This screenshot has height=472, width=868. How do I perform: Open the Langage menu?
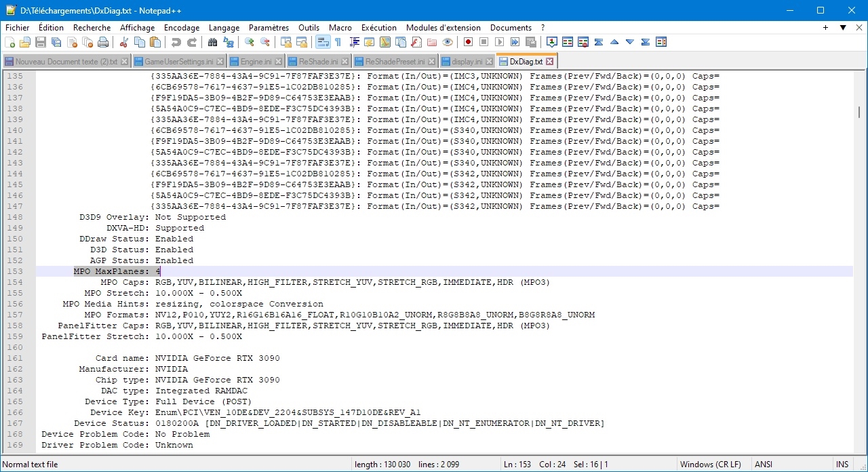[224, 28]
